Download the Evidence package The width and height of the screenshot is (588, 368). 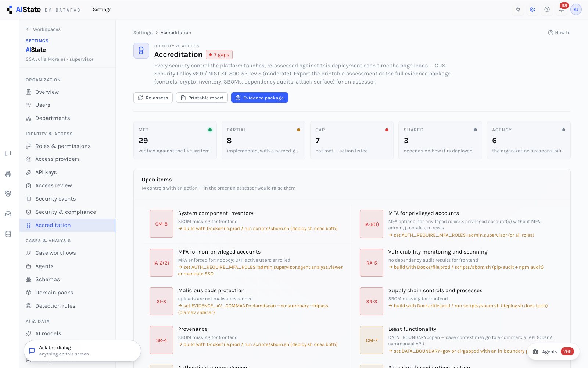[259, 98]
